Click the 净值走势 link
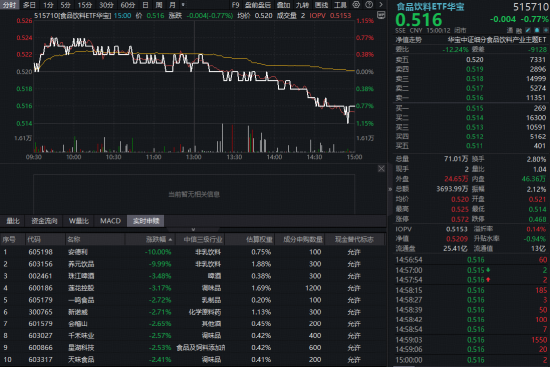This screenshot has width=550, height=367. click(409, 40)
